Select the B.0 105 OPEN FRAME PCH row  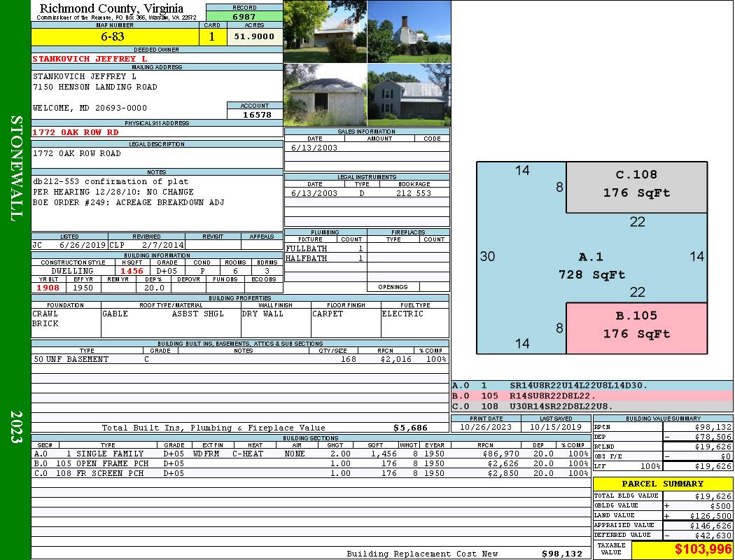pos(309,463)
